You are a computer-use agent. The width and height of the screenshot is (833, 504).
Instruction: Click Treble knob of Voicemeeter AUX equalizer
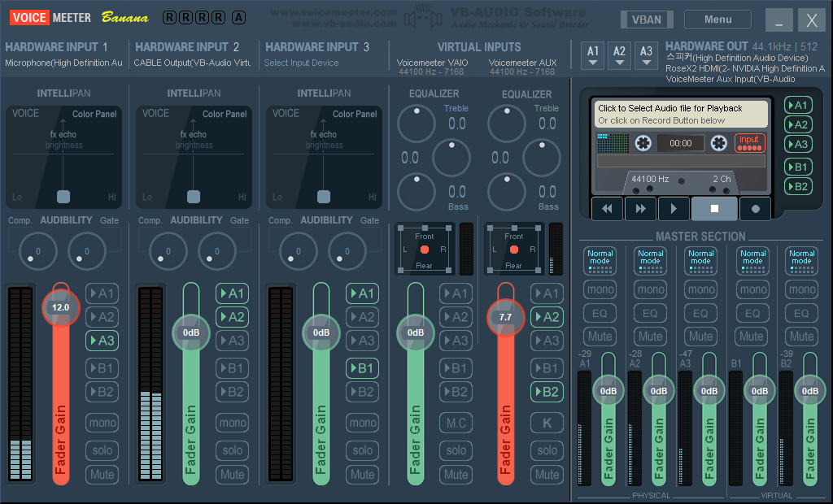507,124
